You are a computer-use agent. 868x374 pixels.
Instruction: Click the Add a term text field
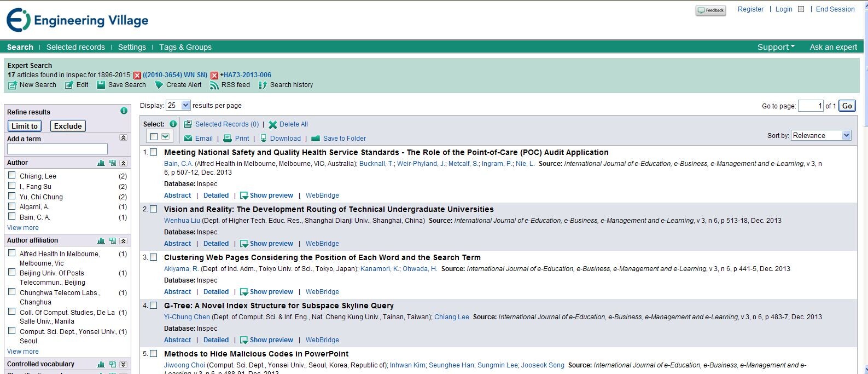tap(57, 149)
